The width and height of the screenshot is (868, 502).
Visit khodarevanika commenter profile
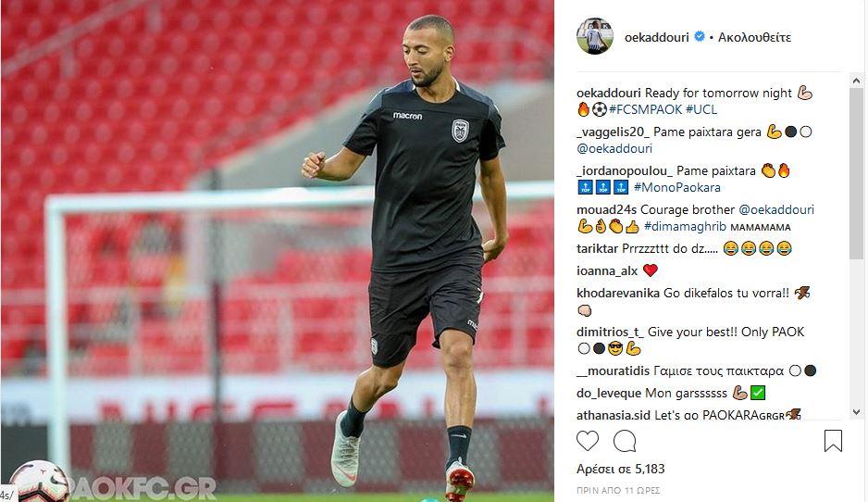coord(618,293)
